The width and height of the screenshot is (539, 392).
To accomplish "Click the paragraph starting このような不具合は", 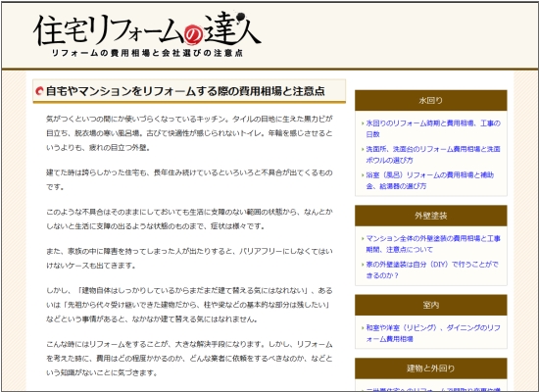I will point(189,220).
